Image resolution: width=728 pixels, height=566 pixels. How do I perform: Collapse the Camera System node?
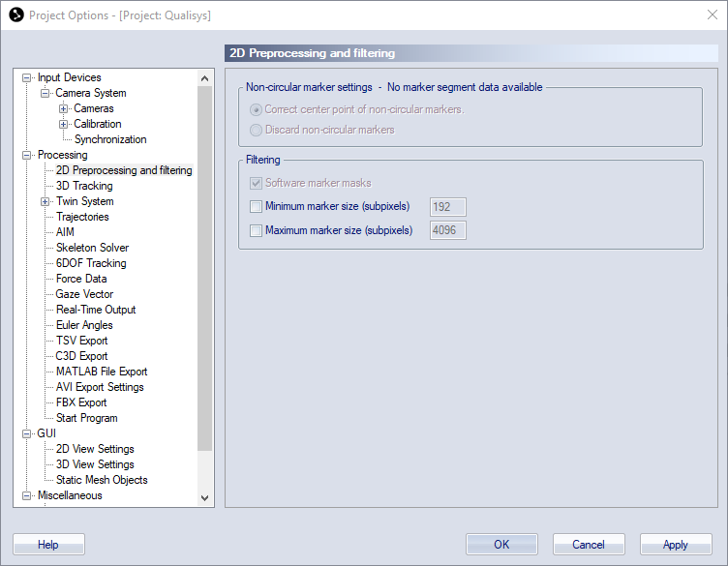click(45, 93)
